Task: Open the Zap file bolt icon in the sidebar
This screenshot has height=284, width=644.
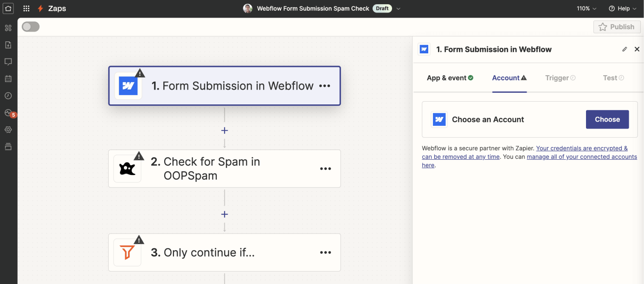Action: coord(8,45)
